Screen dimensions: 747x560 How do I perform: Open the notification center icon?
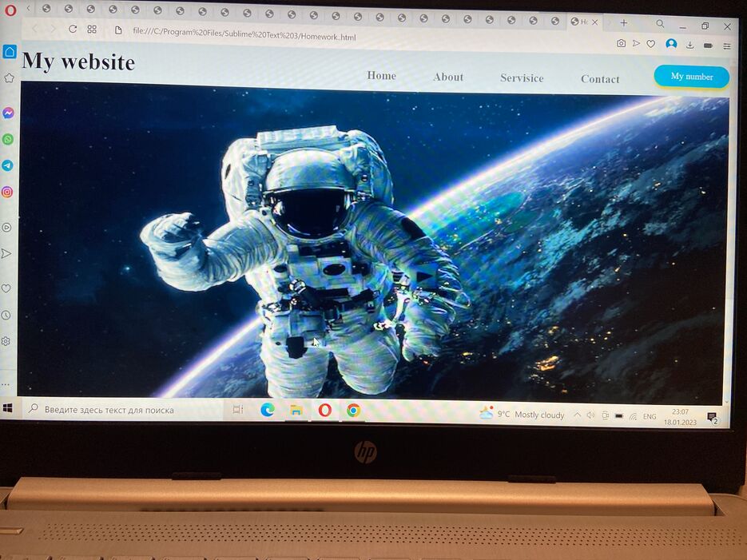[713, 418]
